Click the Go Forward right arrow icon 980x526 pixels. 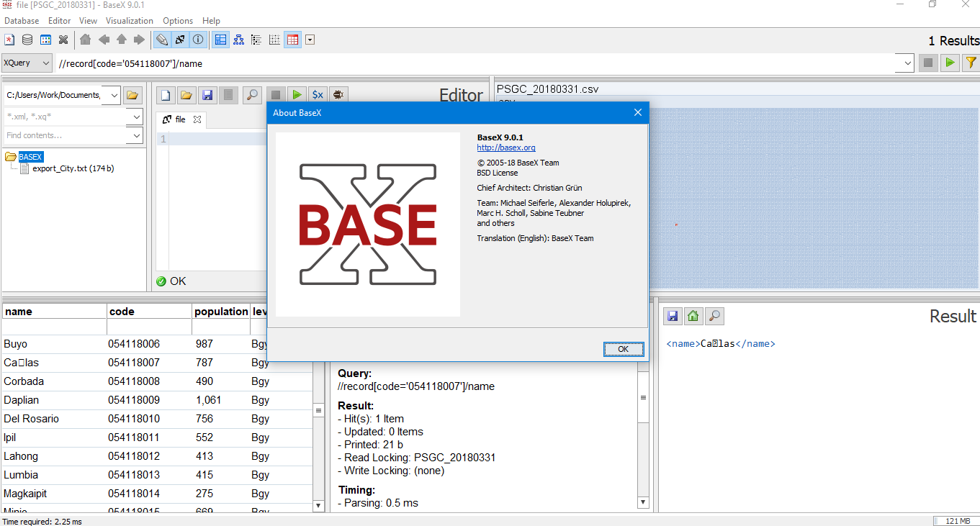point(139,40)
